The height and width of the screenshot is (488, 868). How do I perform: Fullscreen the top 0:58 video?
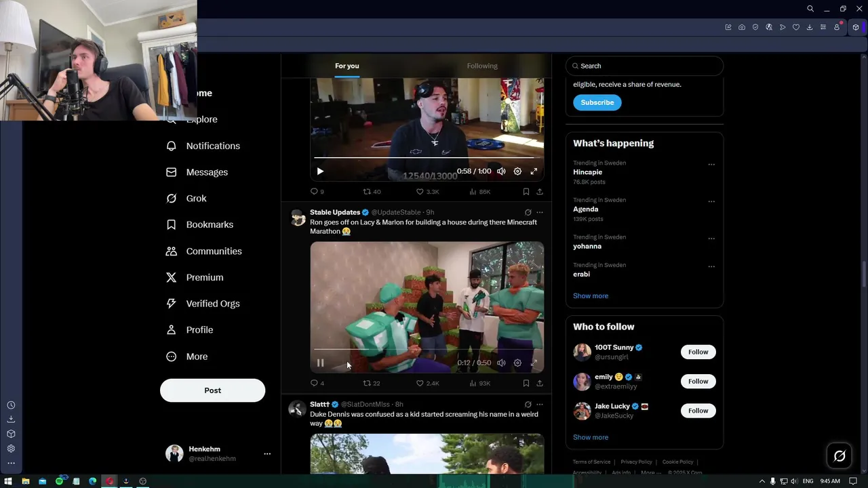tap(534, 171)
